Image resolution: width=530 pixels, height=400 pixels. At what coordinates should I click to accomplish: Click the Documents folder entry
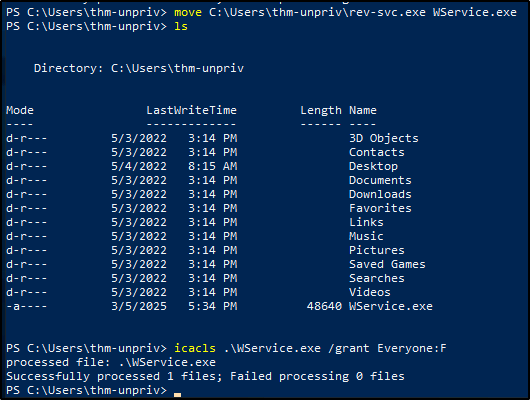380,180
